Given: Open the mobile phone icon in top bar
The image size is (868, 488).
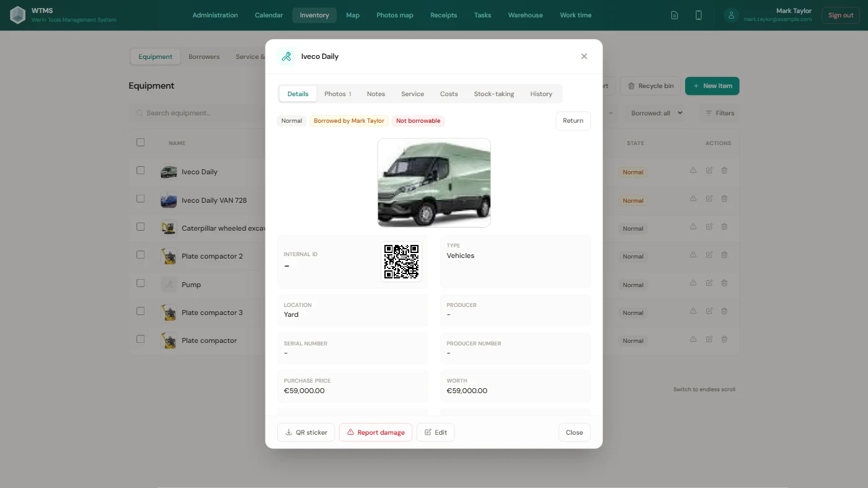Looking at the screenshot, I should coord(699,15).
